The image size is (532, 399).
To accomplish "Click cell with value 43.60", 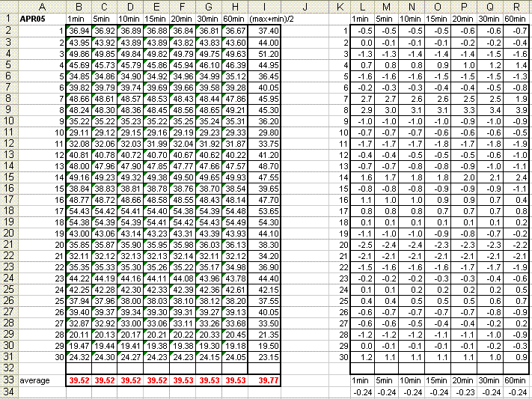I will 235,43.
